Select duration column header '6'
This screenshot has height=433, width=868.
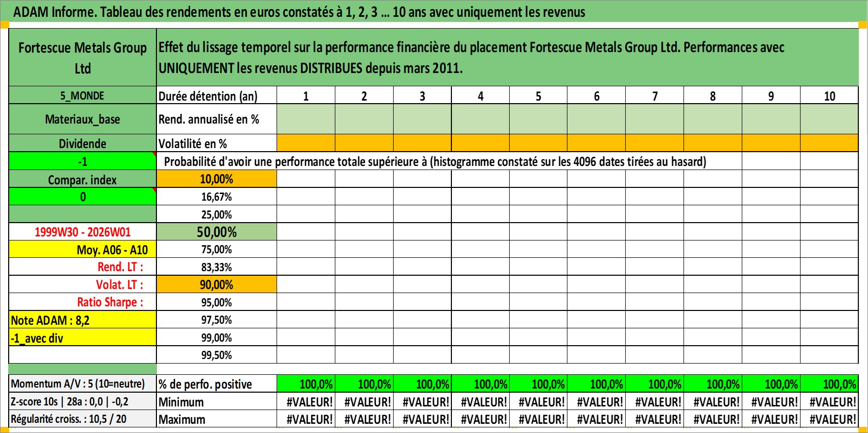pyautogui.click(x=597, y=95)
